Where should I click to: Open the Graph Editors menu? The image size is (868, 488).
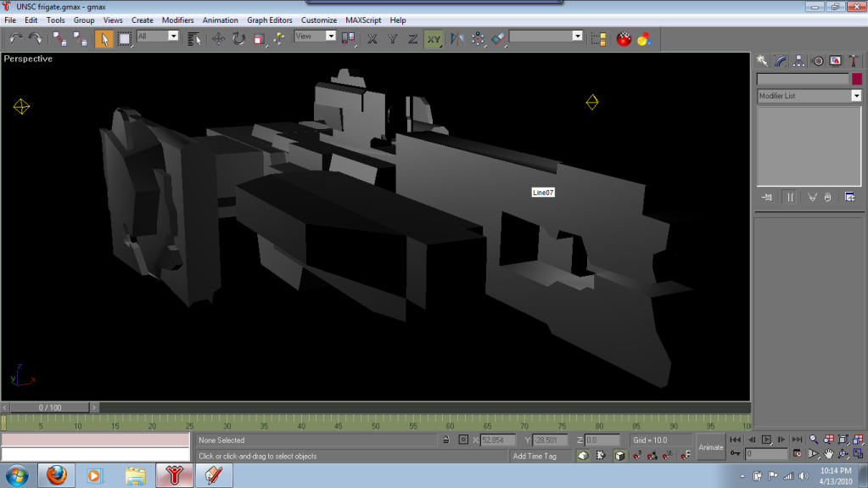(270, 20)
